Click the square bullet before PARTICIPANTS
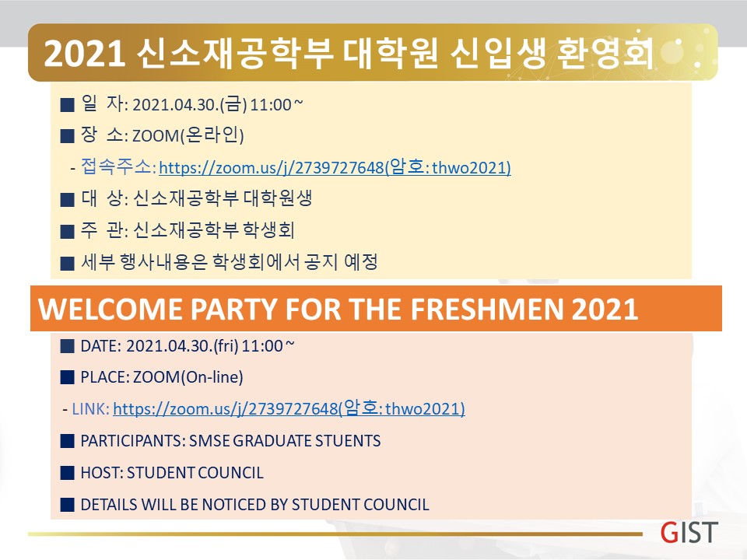Viewport: 747px width, 560px height. tap(67, 441)
